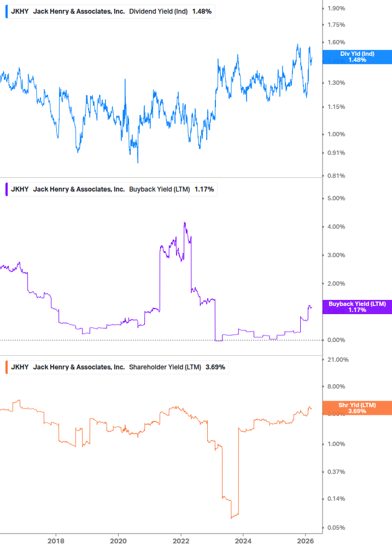The width and height of the screenshot is (392, 550).
Task: Click the 0.00% buyback yield axis label
Action: pos(336,340)
